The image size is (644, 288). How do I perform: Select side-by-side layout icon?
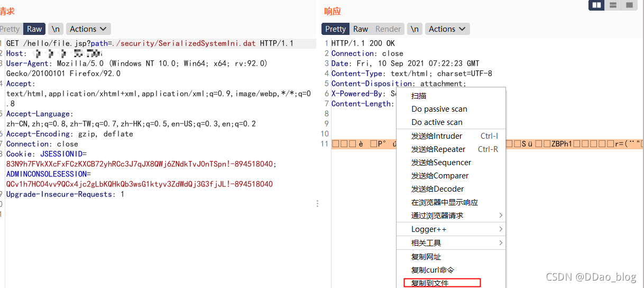click(597, 5)
